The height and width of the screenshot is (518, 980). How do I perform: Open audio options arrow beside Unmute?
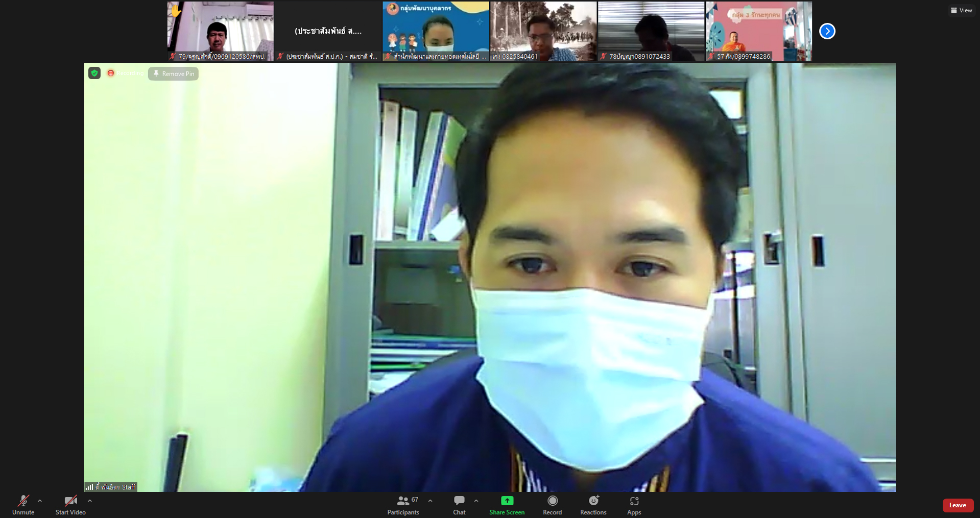click(40, 501)
